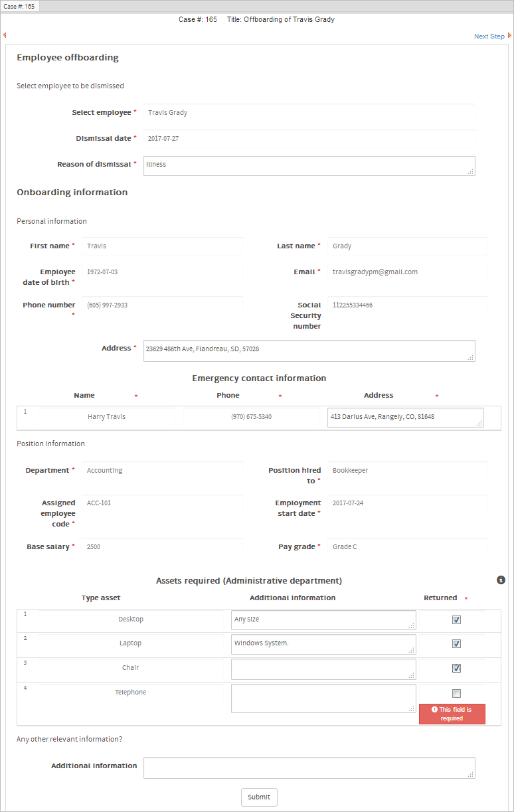Click resize handle of emergency contact address
The image size is (514, 812).
pos(479,423)
